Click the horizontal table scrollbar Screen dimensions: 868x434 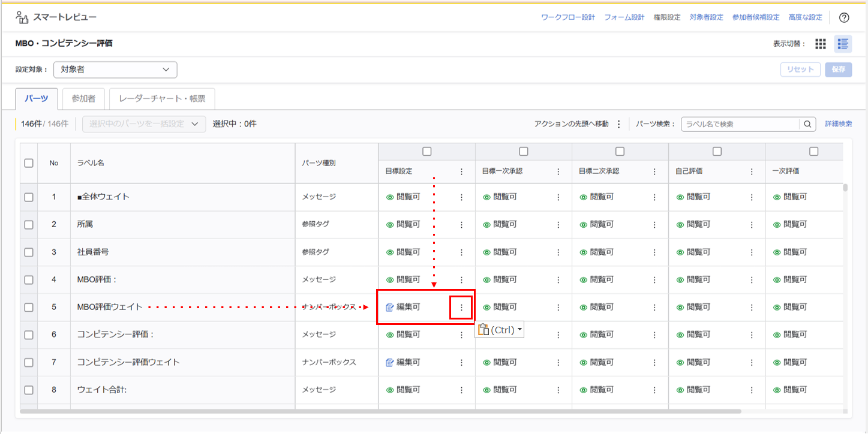(x=380, y=411)
